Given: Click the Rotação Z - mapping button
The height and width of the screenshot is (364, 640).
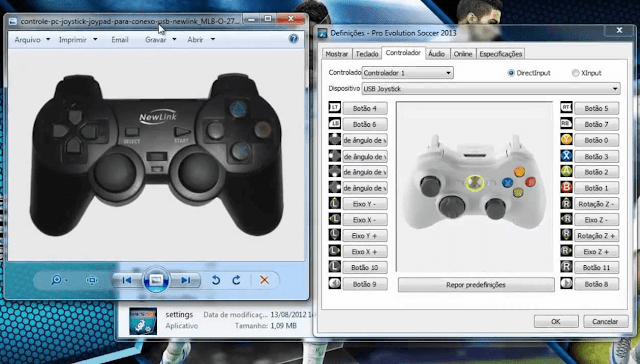Looking at the screenshot, I should 596,204.
